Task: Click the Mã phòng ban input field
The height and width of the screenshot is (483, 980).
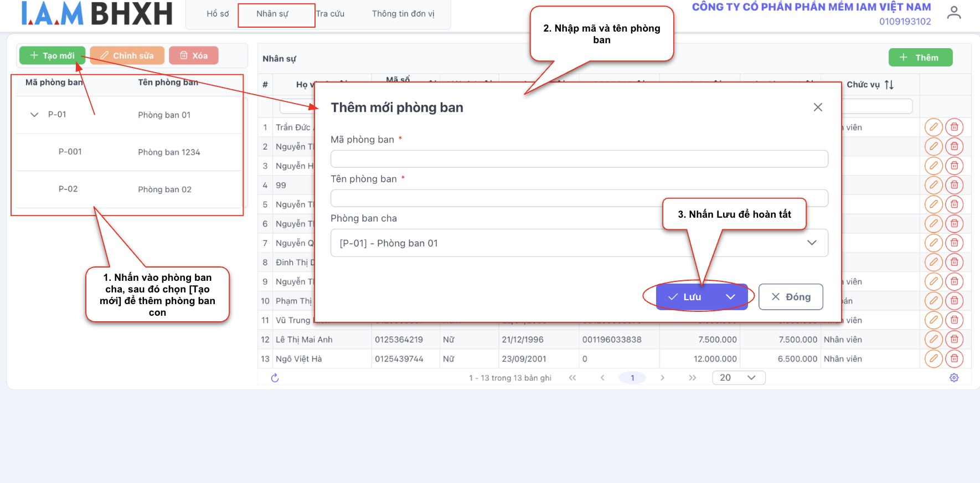Action: tap(579, 159)
